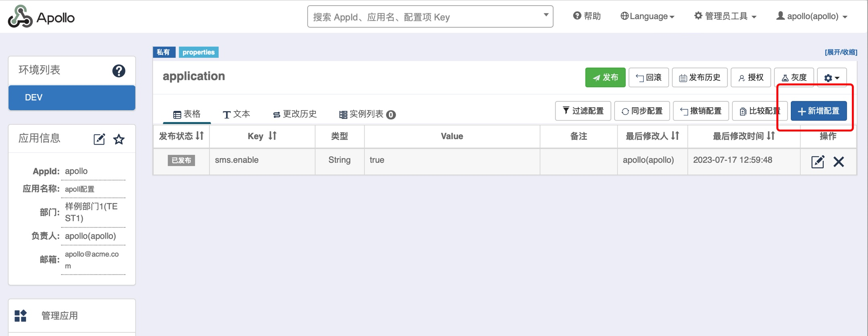This screenshot has height=336, width=868.
Task: Click the 比较配置 compare button
Action: [x=759, y=111]
